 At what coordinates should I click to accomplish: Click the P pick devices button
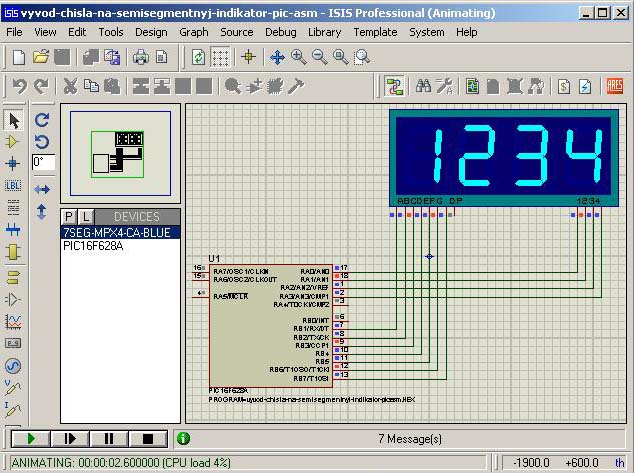(x=69, y=217)
